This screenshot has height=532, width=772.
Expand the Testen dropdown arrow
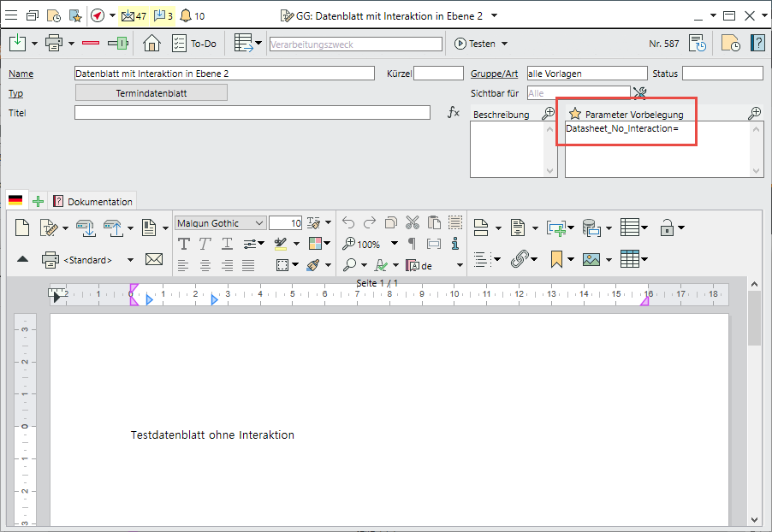tap(504, 44)
